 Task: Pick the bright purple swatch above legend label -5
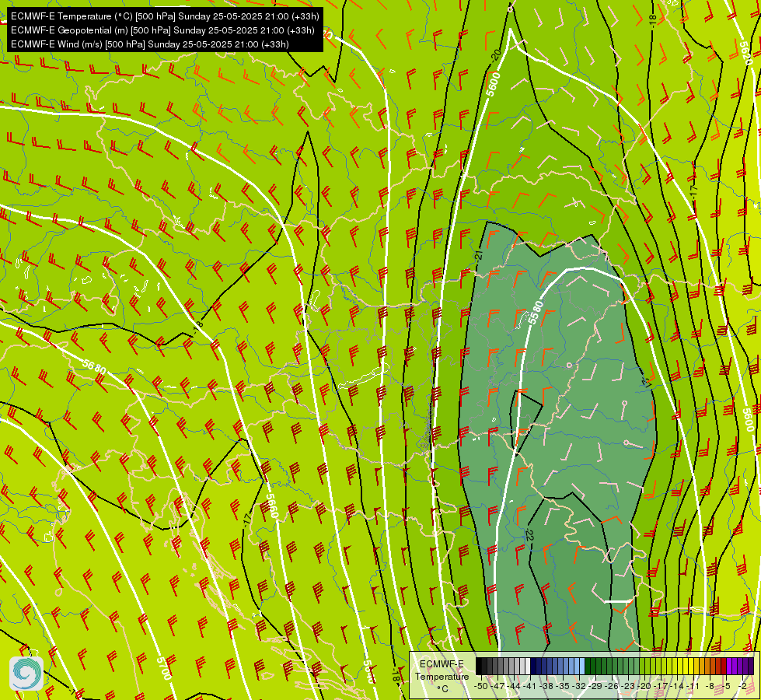[x=729, y=666]
